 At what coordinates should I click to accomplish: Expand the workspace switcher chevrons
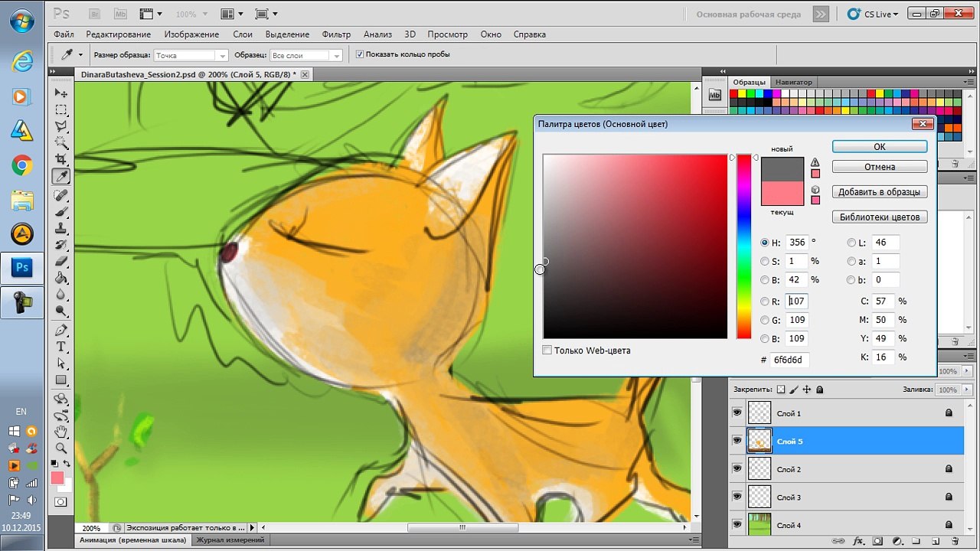click(x=820, y=14)
